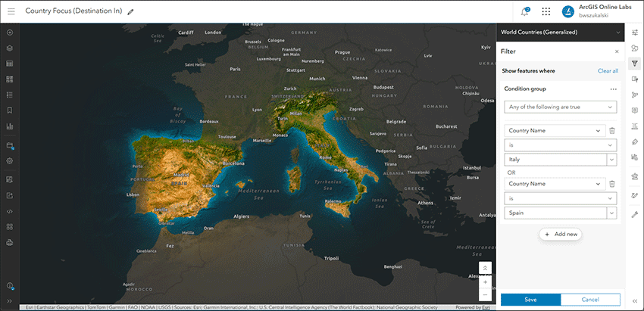This screenshot has width=644, height=311.
Task: Open the Basemap gallery icon
Action: [x=10, y=79]
